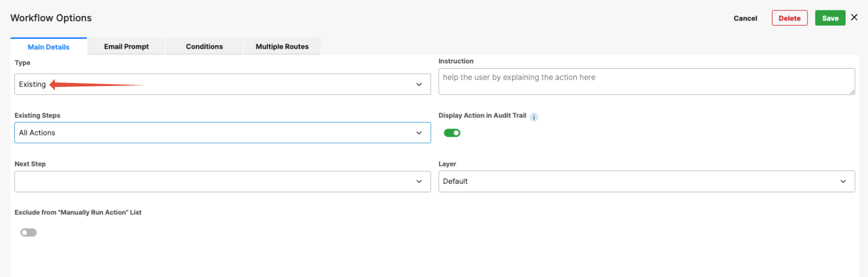The height and width of the screenshot is (277, 868).
Task: Disable Display Action in Audit Trail toggle
Action: 452,133
